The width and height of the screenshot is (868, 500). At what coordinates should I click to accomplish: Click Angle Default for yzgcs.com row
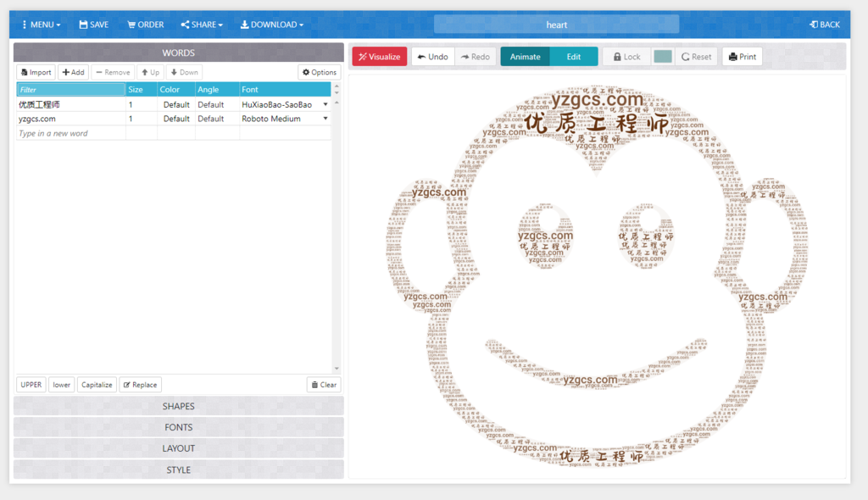point(217,119)
